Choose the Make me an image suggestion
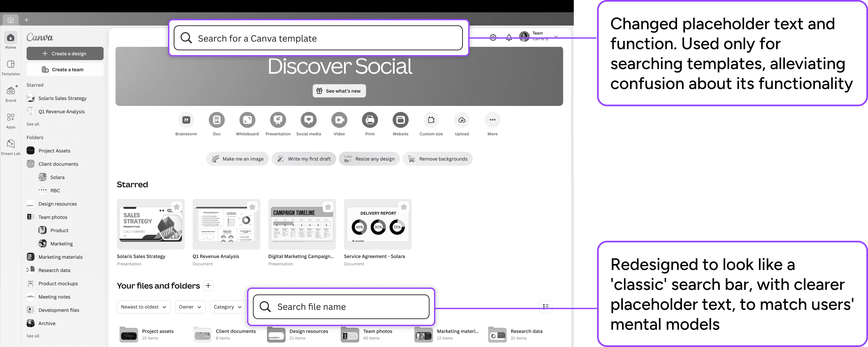Image resolution: width=868 pixels, height=347 pixels. point(237,159)
